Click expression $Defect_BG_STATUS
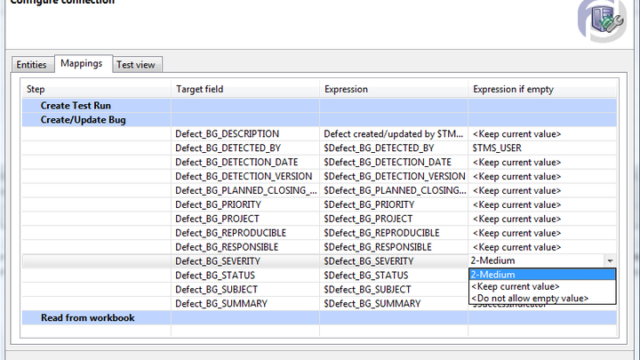640x360 pixels. point(366,275)
